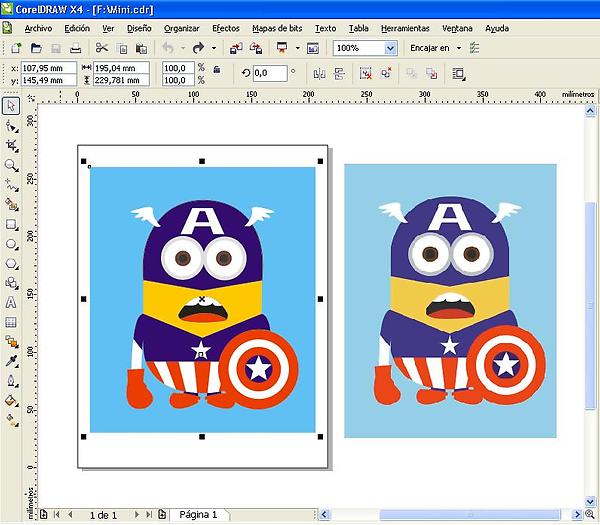Click the Copy icon
Viewport: 600px width, 525px height.
point(122,49)
